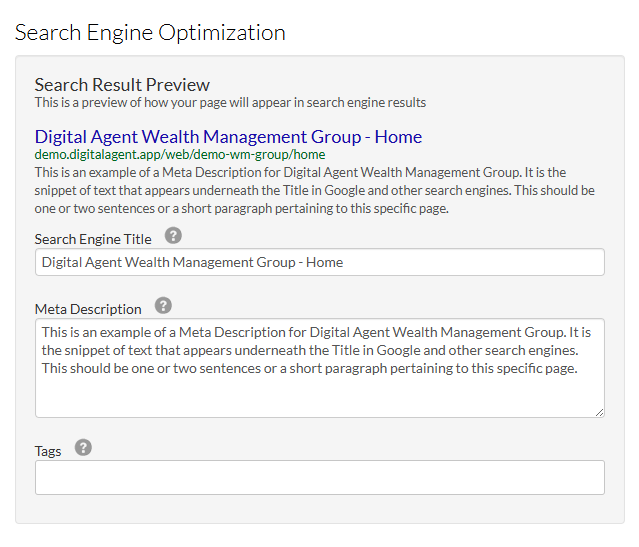Image resolution: width=639 pixels, height=547 pixels.
Task: Click the green demo.digitalagent.app URL in preview
Action: 180,155
